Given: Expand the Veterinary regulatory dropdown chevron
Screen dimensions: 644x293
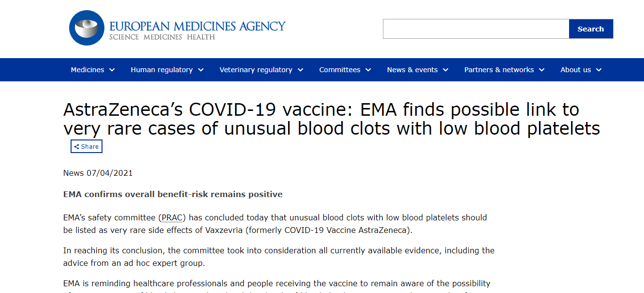Looking at the screenshot, I should click(x=300, y=70).
